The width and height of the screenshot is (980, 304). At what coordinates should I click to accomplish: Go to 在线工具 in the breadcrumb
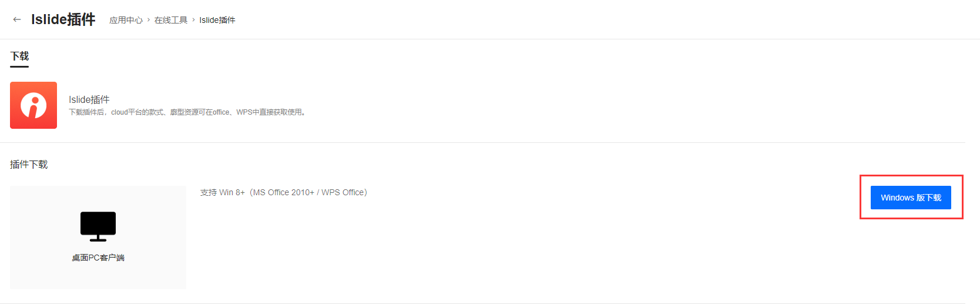pyautogui.click(x=171, y=20)
